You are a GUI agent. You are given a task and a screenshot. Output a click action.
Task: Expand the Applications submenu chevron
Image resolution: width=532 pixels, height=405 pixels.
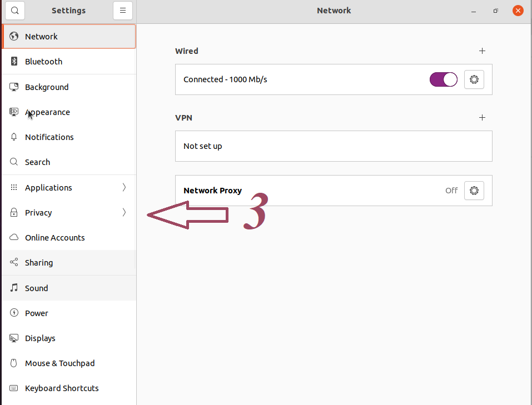point(124,188)
